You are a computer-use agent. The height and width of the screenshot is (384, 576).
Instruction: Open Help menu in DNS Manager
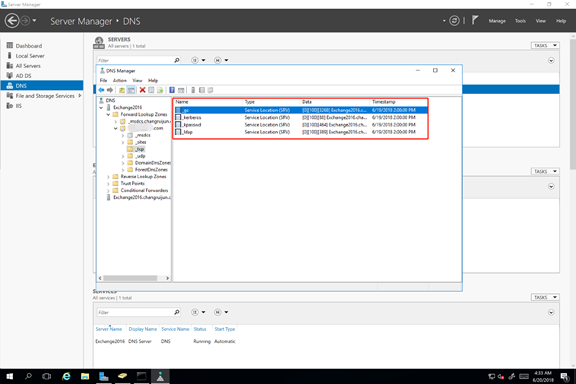pyautogui.click(x=153, y=80)
